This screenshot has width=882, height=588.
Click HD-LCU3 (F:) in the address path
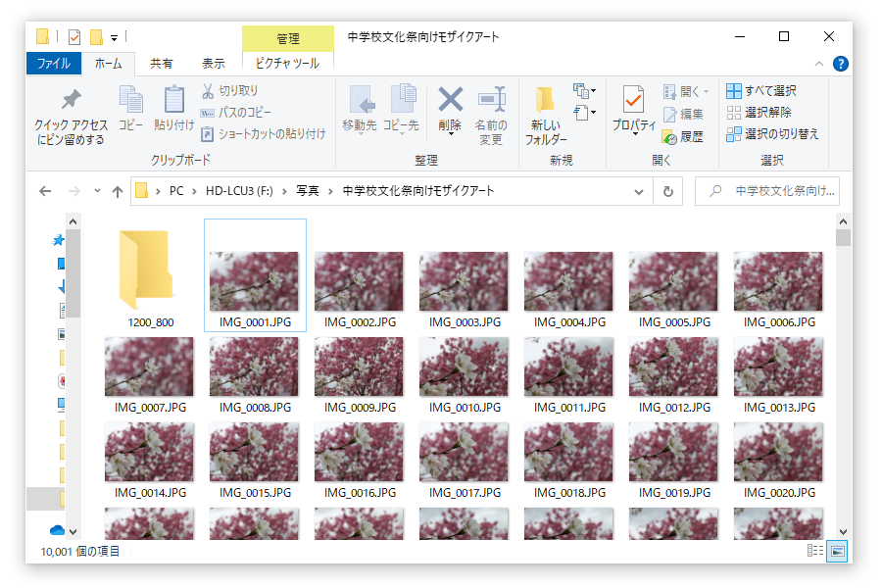(239, 191)
